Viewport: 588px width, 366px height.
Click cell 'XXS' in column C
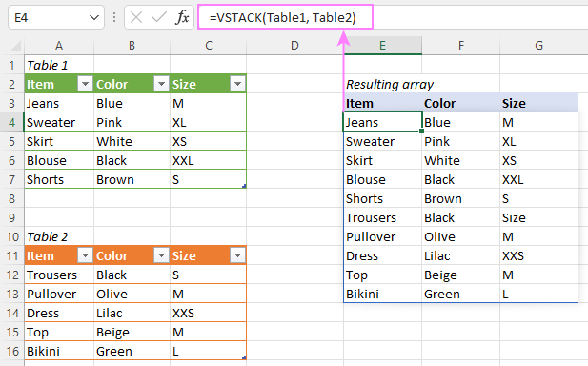(209, 313)
